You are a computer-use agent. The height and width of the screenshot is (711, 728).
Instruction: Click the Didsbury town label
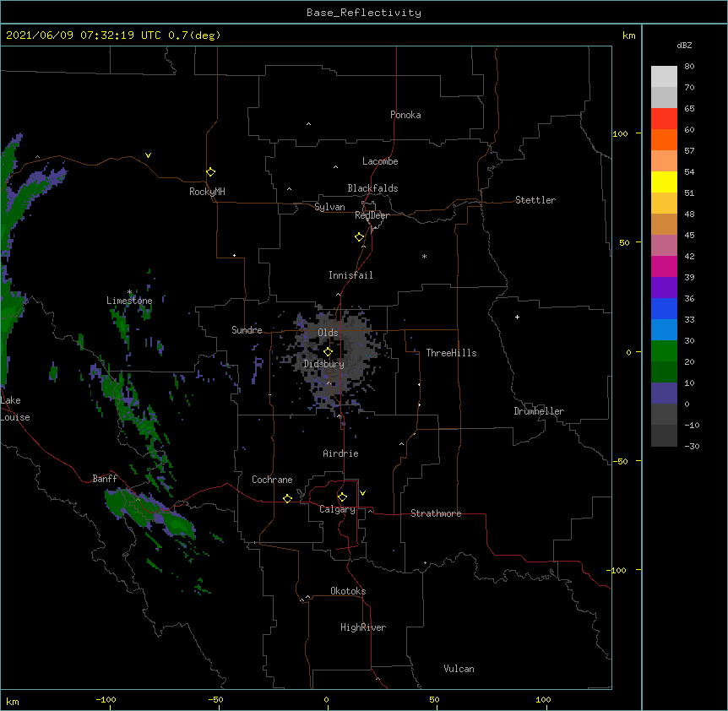[x=323, y=364]
